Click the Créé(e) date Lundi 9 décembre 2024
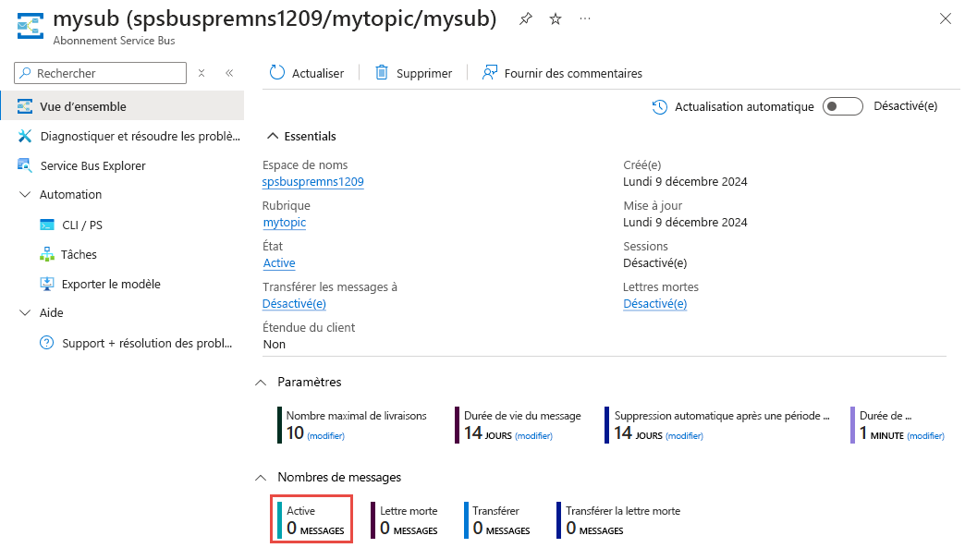Image resolution: width=965 pixels, height=560 pixels. click(x=685, y=181)
